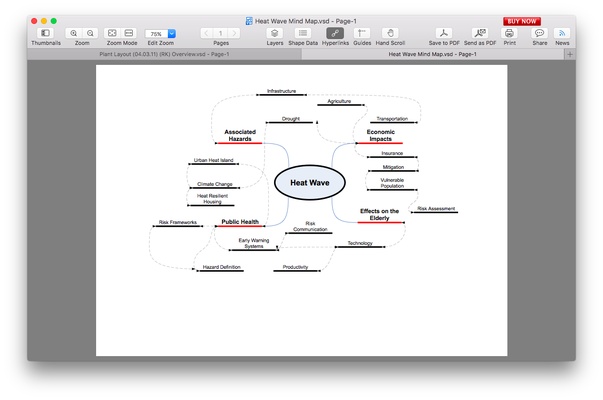Open the News feed
Screen dimensions: 603x400
562,33
